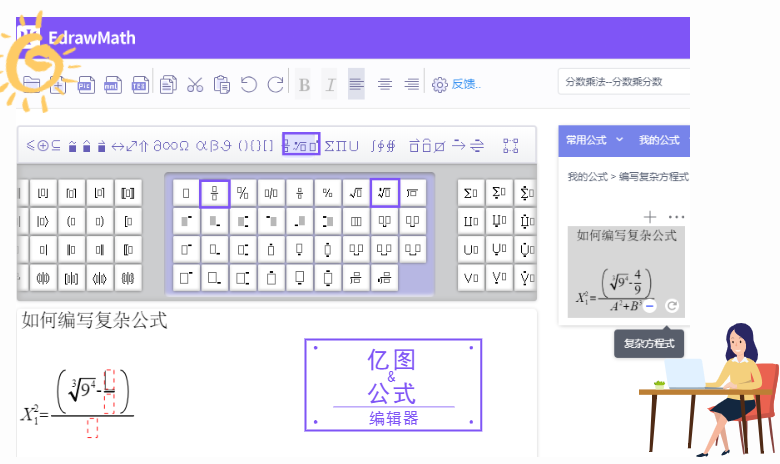Insert the left parenthesis only template
Image resolution: width=780 pixels, height=464 pixels.
pyautogui.click(x=71, y=221)
